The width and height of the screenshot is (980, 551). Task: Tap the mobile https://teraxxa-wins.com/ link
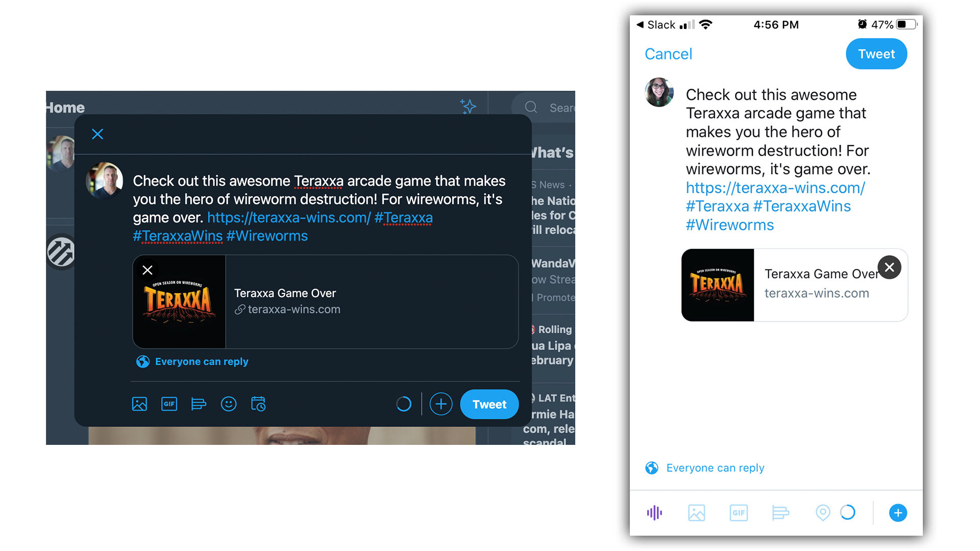tap(775, 188)
